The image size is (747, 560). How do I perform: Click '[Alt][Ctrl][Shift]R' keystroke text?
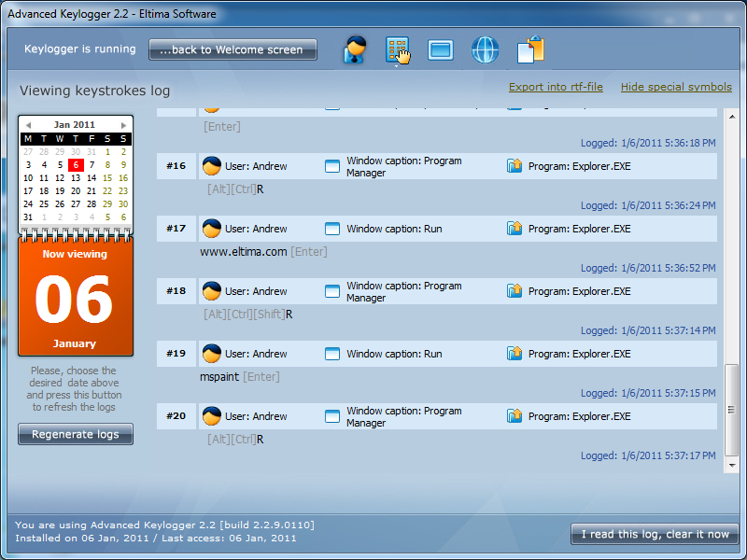[x=248, y=315]
